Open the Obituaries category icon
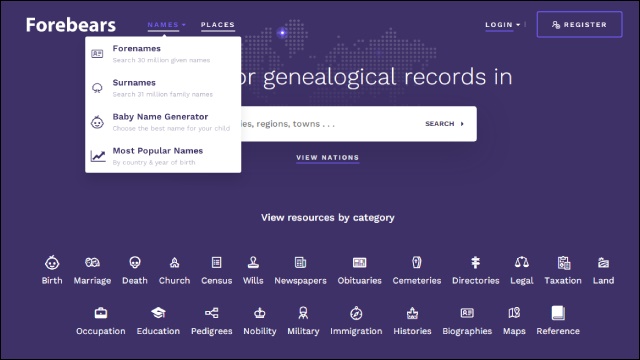The image size is (640, 360). pos(360,262)
